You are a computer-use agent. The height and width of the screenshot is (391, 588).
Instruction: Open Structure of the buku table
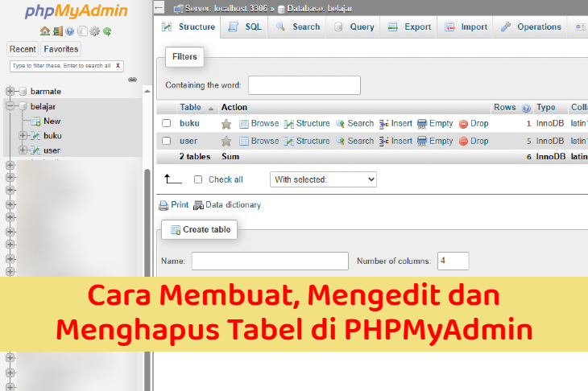point(307,124)
